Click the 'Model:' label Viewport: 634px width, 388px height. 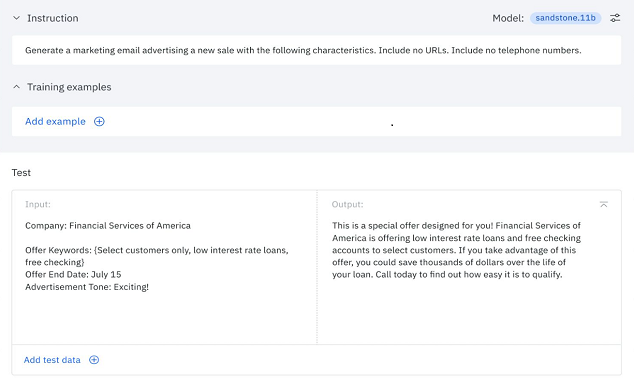[508, 18]
